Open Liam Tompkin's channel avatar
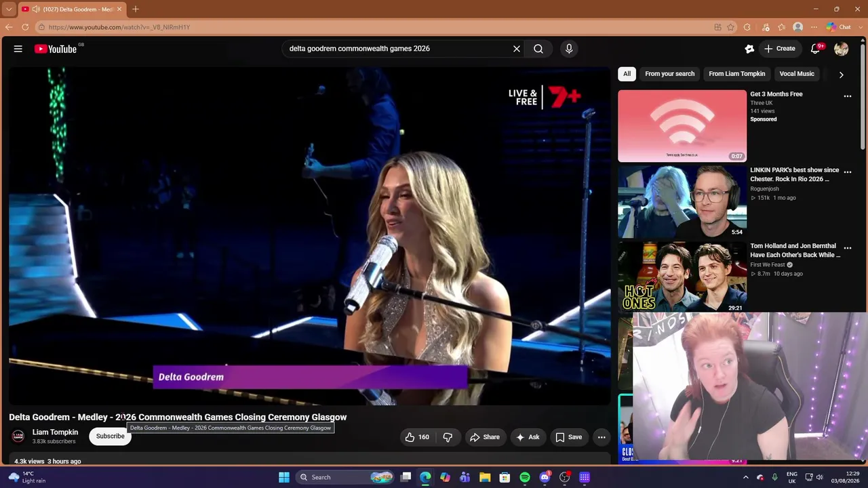This screenshot has width=868, height=488. click(18, 436)
